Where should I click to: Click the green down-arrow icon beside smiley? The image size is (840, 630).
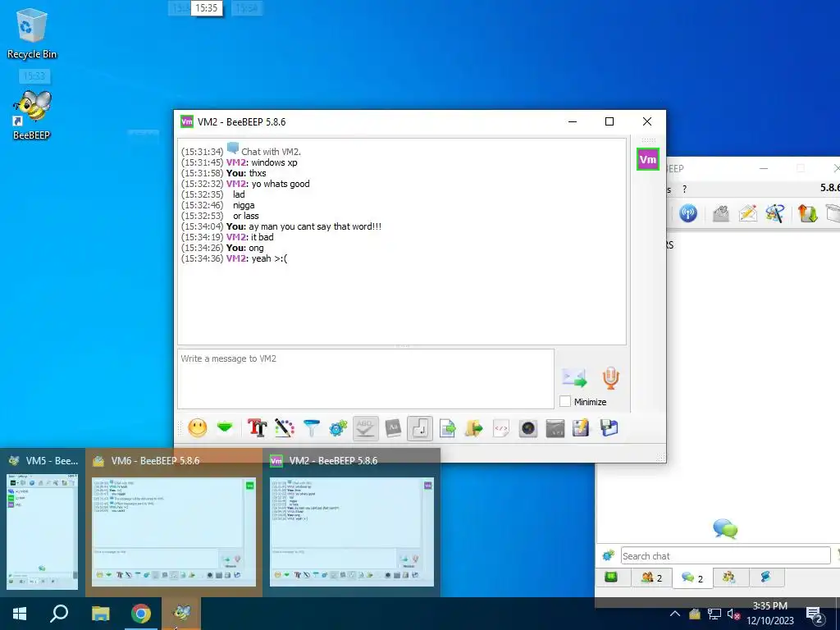point(225,427)
